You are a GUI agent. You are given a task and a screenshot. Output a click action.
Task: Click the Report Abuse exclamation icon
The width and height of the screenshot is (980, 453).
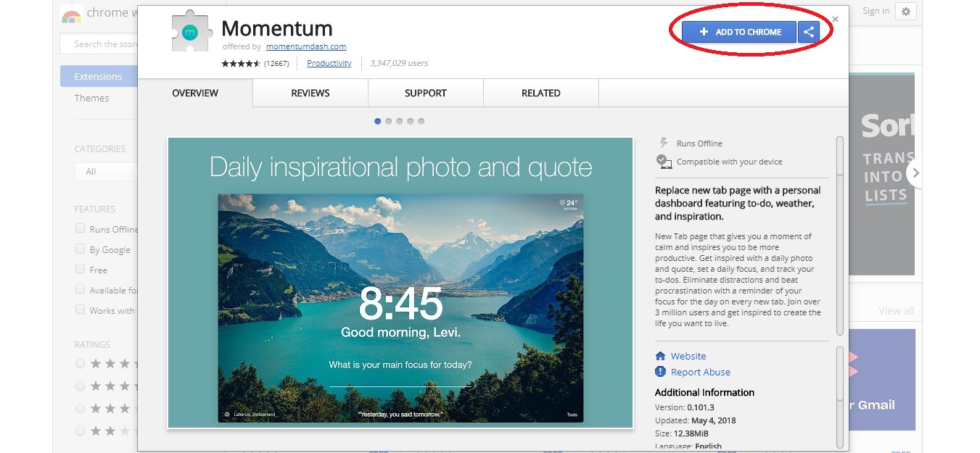pyautogui.click(x=660, y=372)
